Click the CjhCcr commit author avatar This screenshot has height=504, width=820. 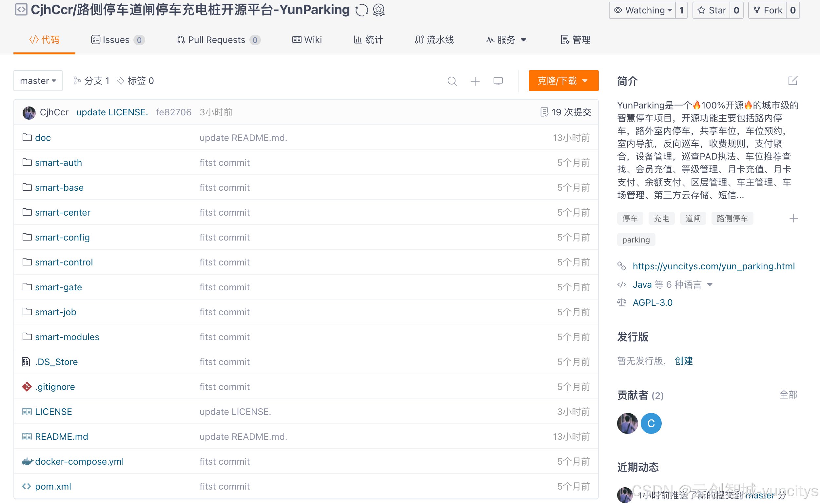[x=29, y=113]
